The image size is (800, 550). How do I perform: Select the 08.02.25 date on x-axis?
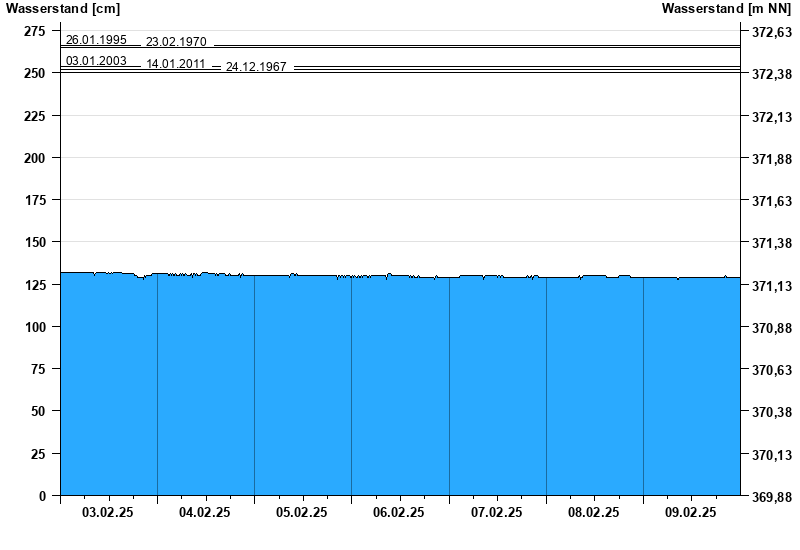point(593,512)
